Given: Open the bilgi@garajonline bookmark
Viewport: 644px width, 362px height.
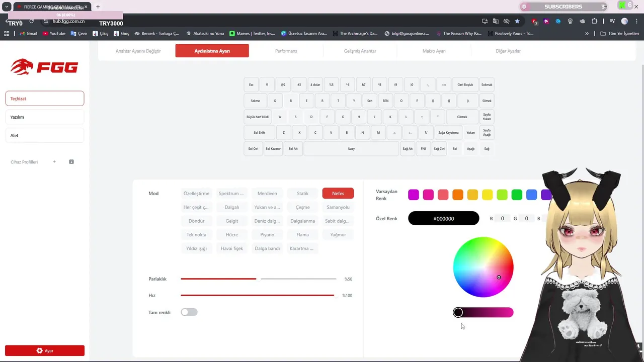Looking at the screenshot, I should pyautogui.click(x=407, y=34).
